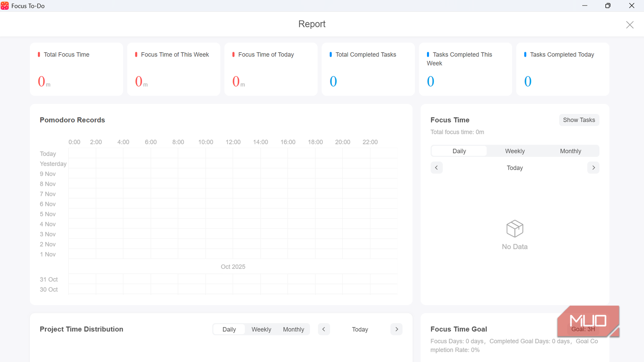Restore down the application window
Viewport: 644px width, 362px height.
point(608,6)
